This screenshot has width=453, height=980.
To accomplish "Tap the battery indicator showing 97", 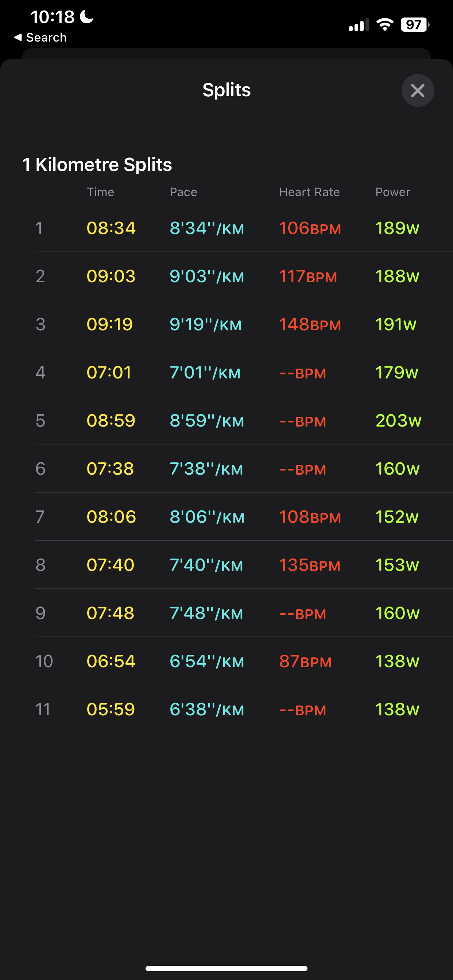I will (414, 25).
